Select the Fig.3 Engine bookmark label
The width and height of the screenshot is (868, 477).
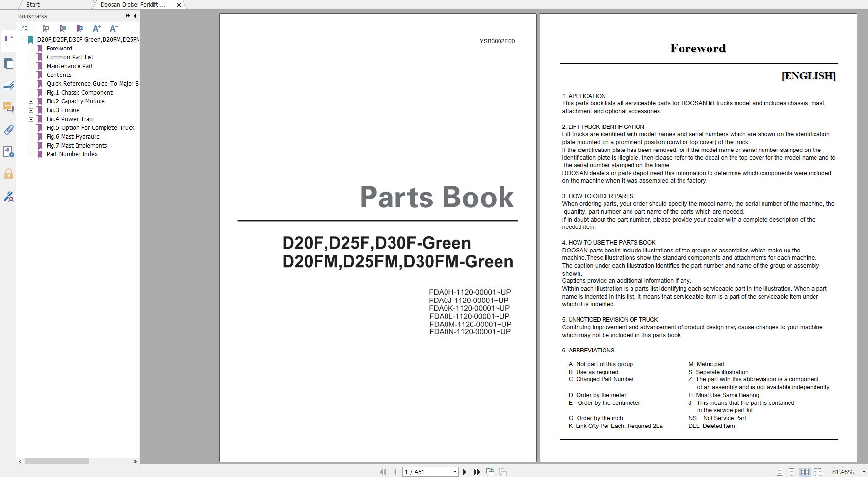[63, 110]
